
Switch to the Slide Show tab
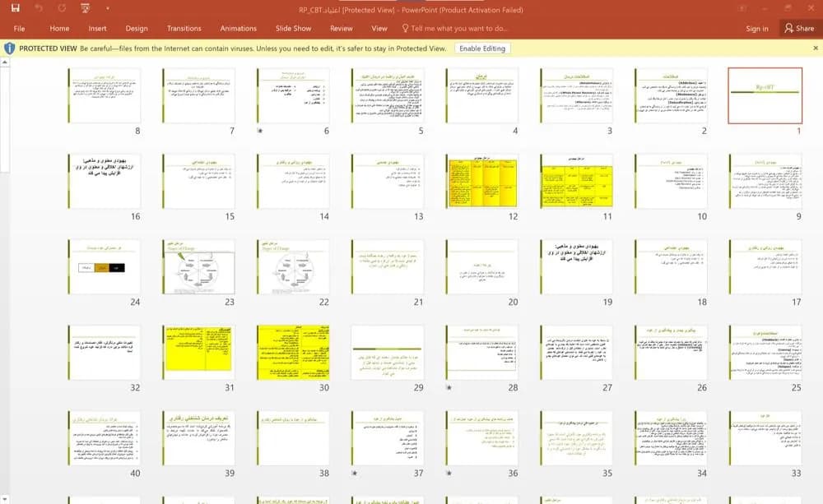pyautogui.click(x=294, y=28)
